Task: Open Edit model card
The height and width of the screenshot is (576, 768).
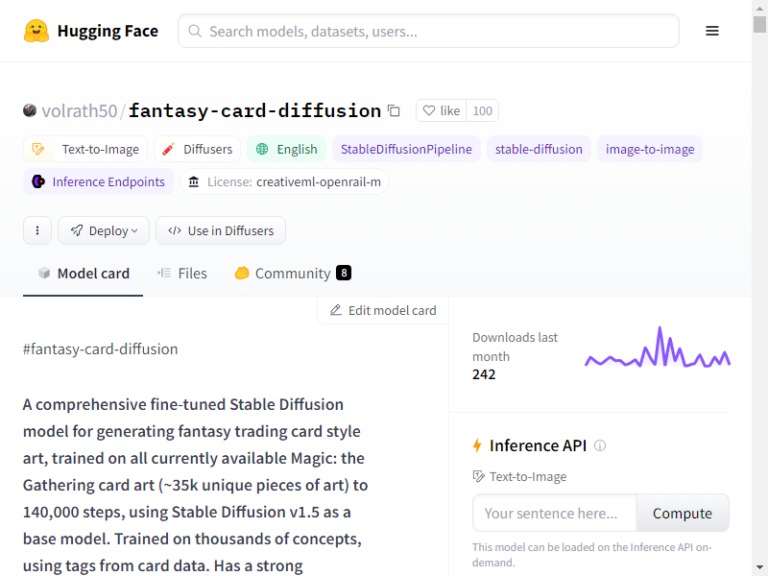Action: click(383, 310)
